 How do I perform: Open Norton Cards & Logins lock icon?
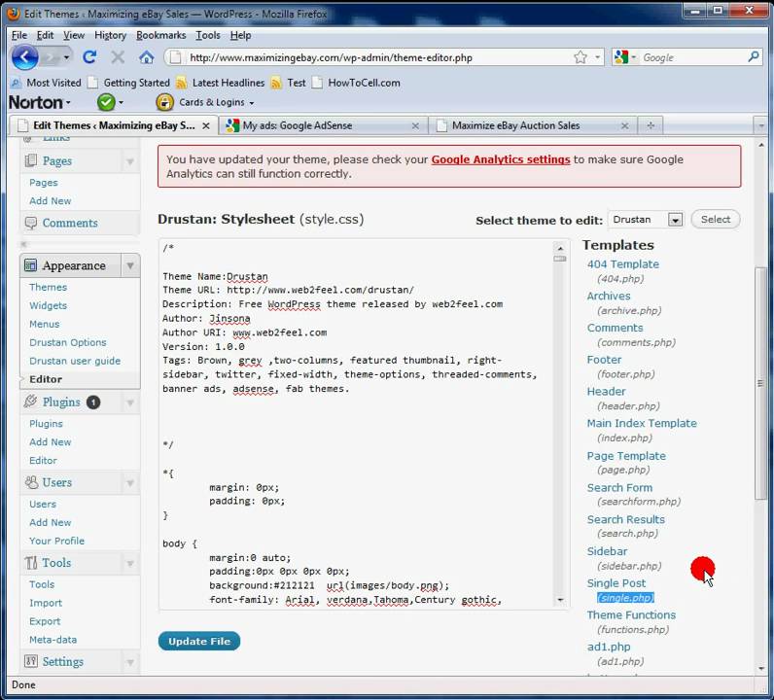point(164,102)
